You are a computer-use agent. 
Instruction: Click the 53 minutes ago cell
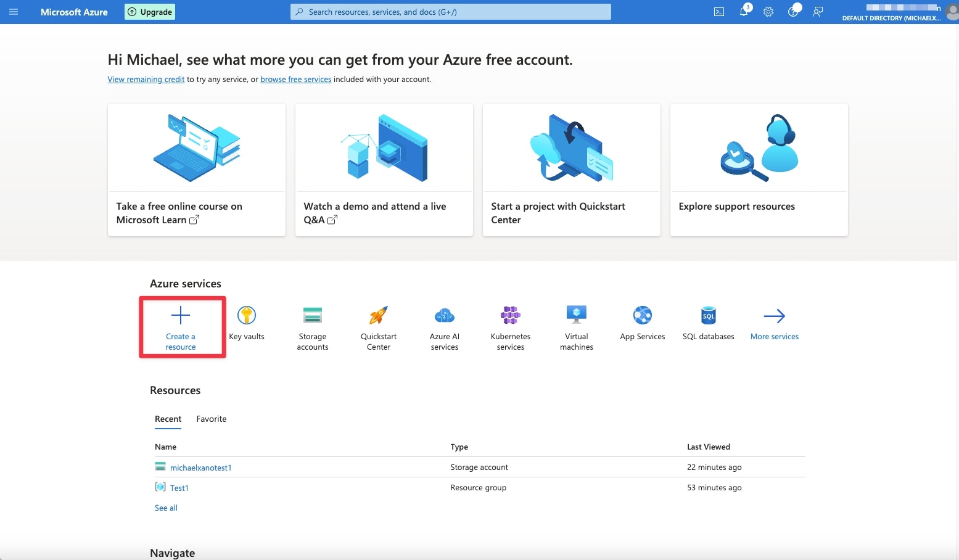coord(714,488)
